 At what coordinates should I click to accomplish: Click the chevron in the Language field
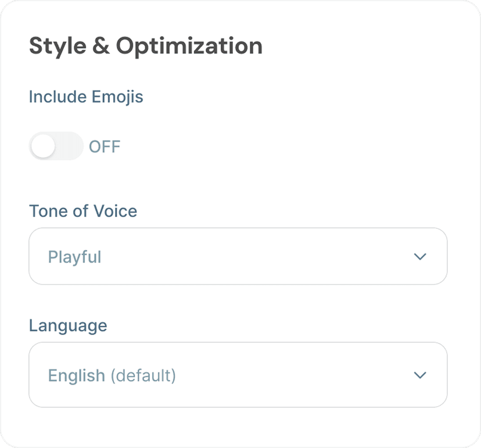point(420,375)
